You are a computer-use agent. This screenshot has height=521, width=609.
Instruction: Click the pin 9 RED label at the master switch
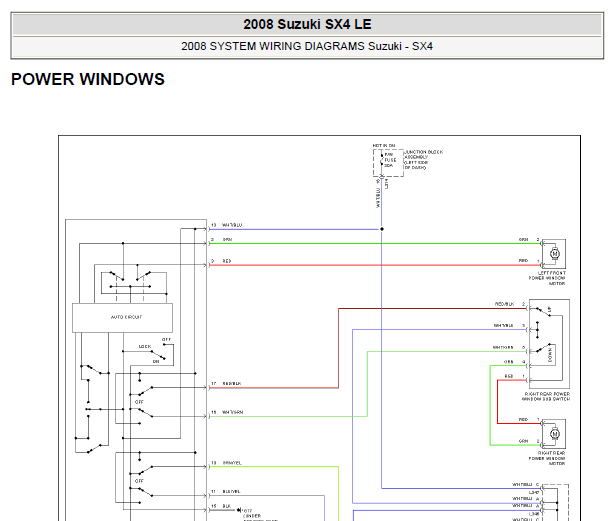pos(221,261)
